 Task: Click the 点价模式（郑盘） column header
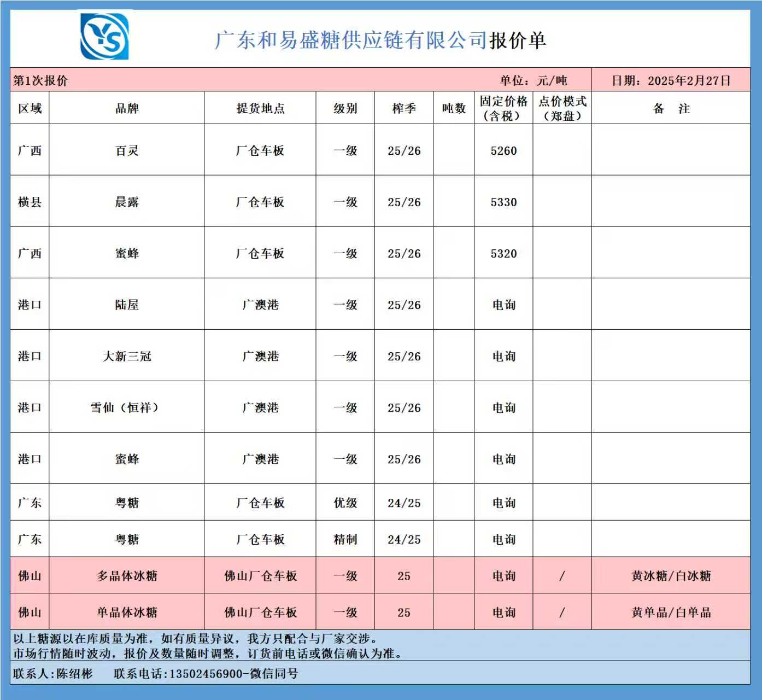[562, 108]
